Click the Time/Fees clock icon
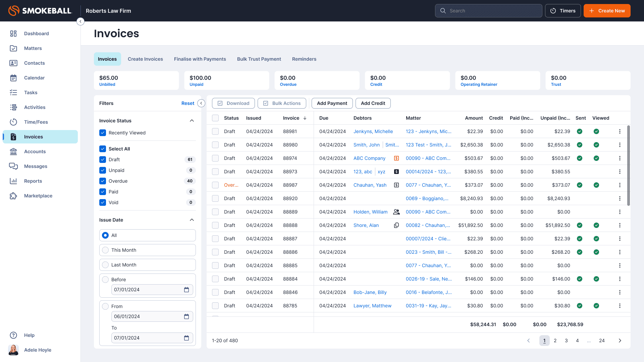Viewport: 644px width, 362px height. (x=13, y=122)
